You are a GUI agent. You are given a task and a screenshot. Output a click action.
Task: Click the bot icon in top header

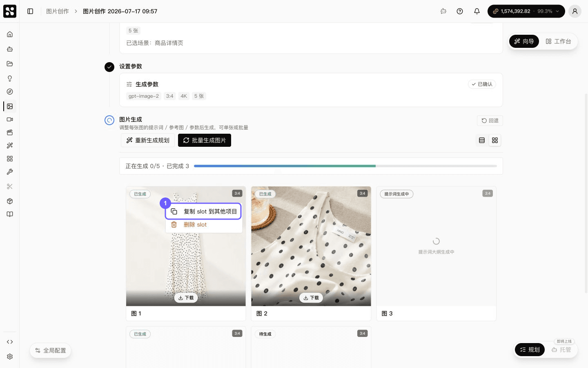click(443, 11)
